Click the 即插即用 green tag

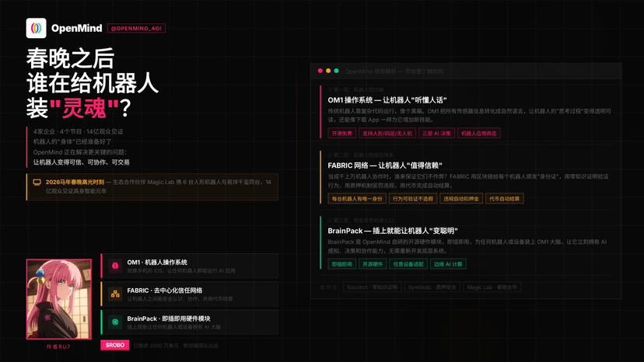[342, 264]
